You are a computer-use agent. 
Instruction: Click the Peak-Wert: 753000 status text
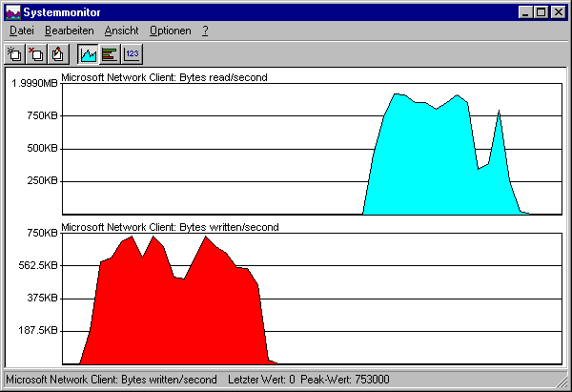coord(345,380)
